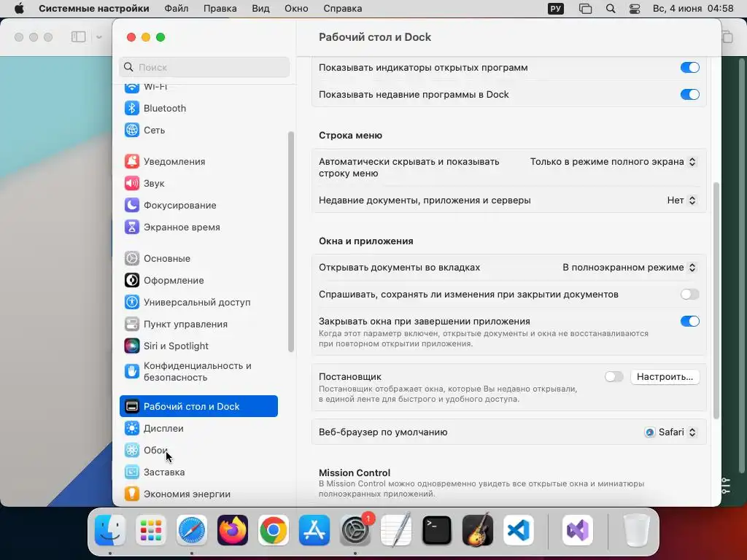Select Дисплеи displays icon

point(131,428)
